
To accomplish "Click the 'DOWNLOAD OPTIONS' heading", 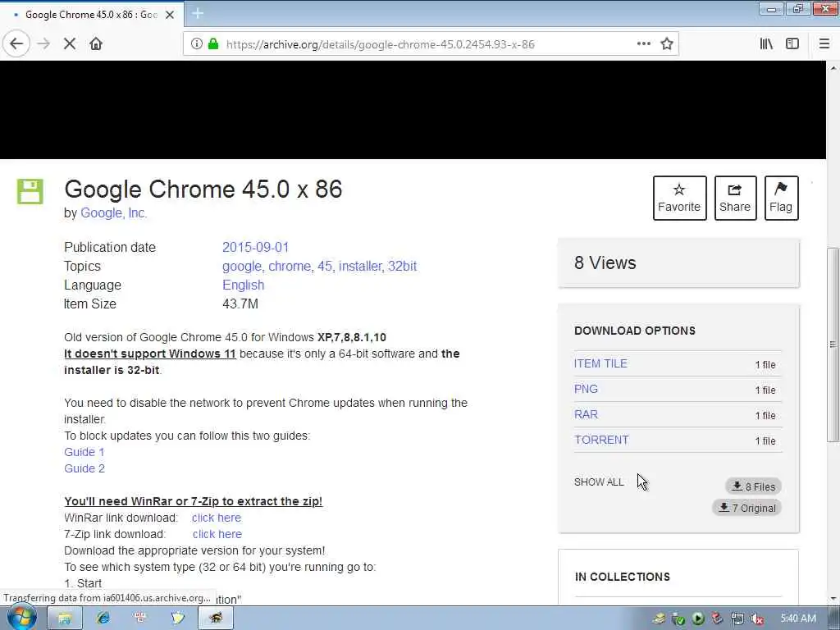I will pos(635,331).
